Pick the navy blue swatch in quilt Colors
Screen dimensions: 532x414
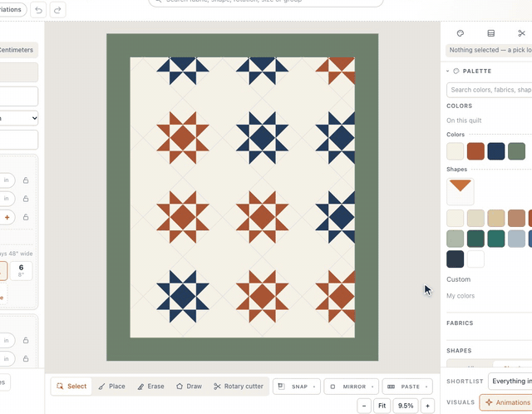click(x=496, y=151)
